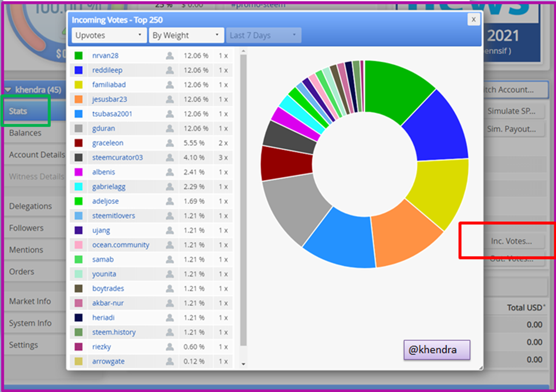Click orange color swatch for jesusbar23
556x392 pixels.
[x=78, y=99]
